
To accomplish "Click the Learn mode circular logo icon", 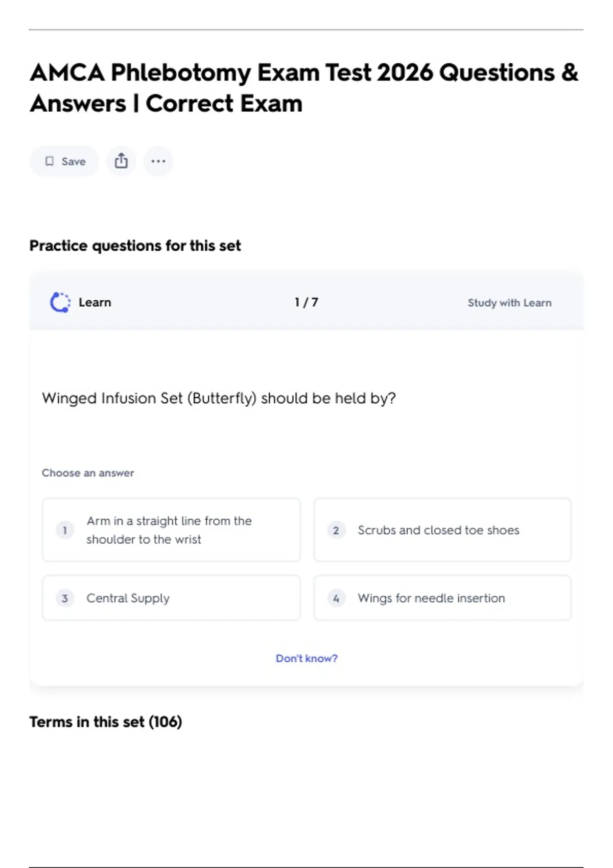I will [x=60, y=302].
